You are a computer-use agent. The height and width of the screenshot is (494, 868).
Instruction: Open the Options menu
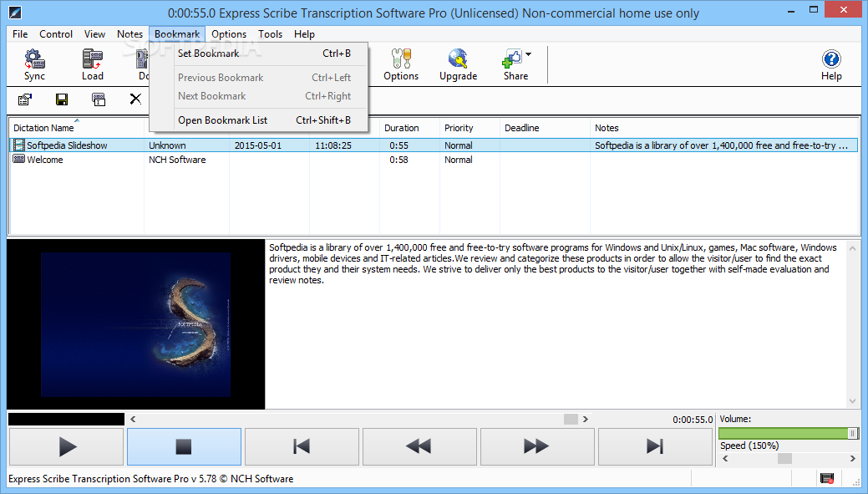[x=229, y=34]
